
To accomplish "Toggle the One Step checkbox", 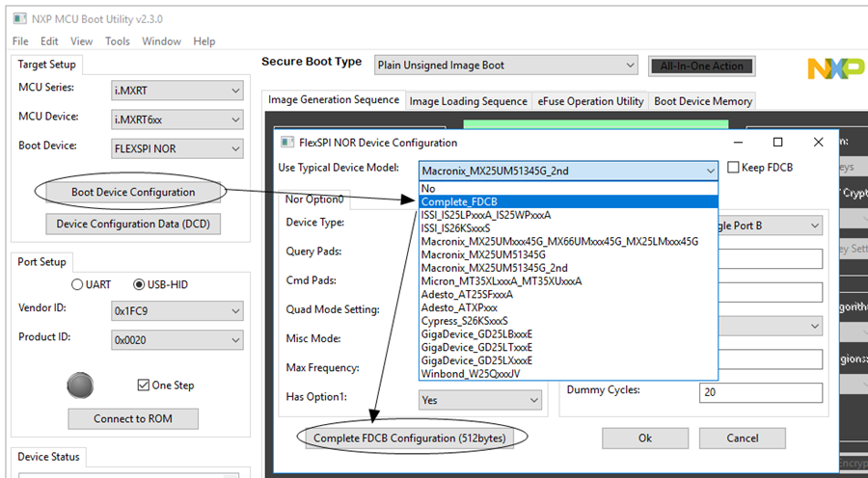I will (144, 385).
